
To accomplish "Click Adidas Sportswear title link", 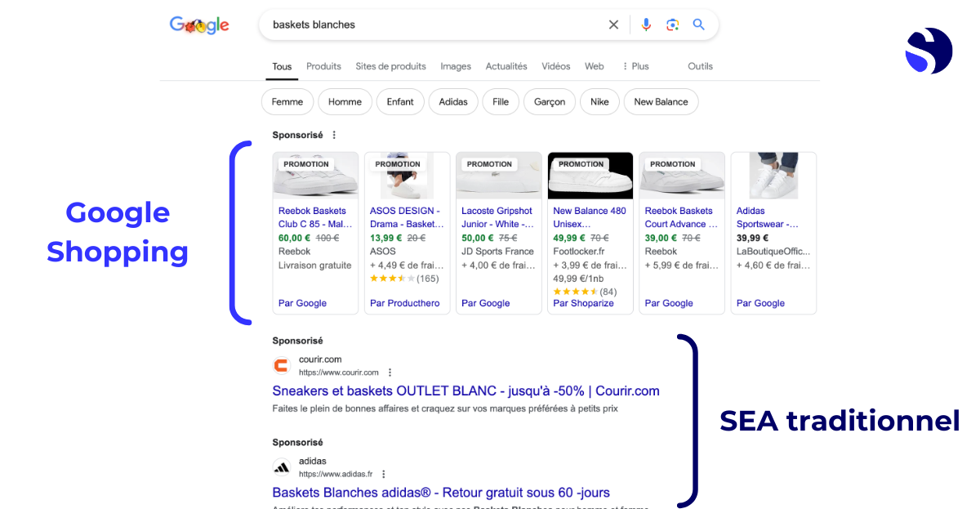I will [x=768, y=217].
